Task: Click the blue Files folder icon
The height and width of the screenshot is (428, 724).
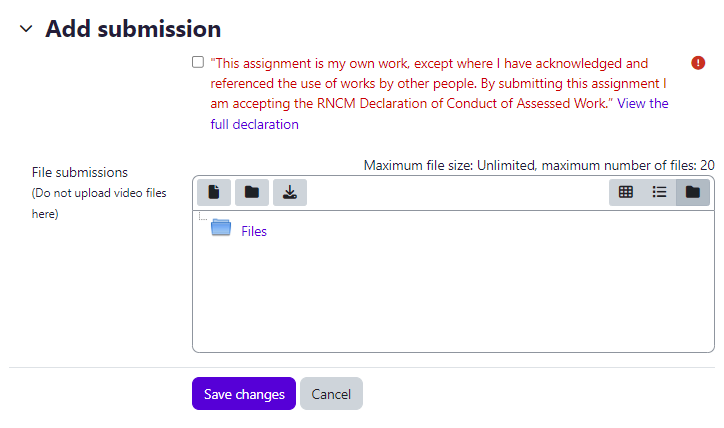Action: pyautogui.click(x=221, y=229)
